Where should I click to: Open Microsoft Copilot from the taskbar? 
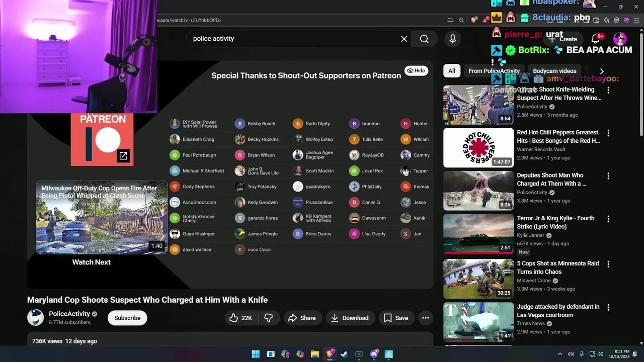(300, 354)
